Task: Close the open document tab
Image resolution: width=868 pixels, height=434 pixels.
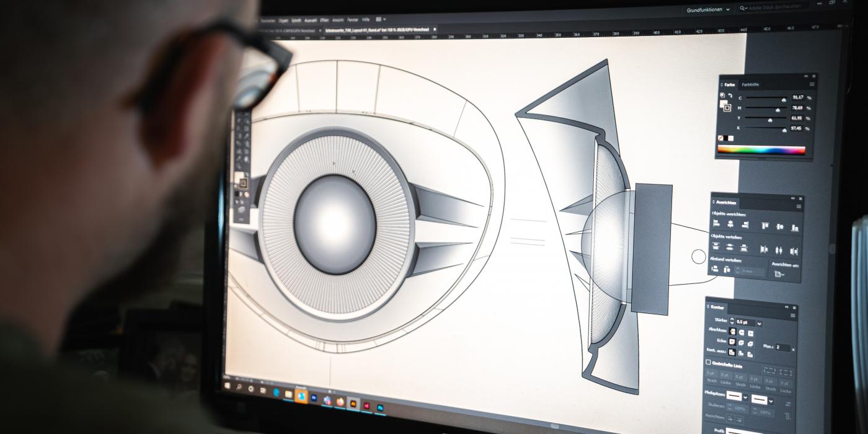Action: click(435, 29)
